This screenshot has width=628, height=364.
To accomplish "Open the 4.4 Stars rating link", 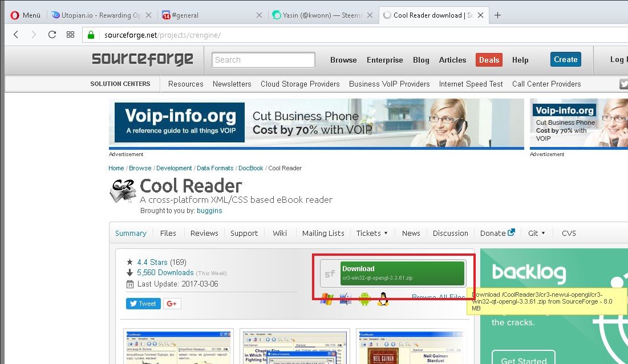I will click(x=152, y=263).
